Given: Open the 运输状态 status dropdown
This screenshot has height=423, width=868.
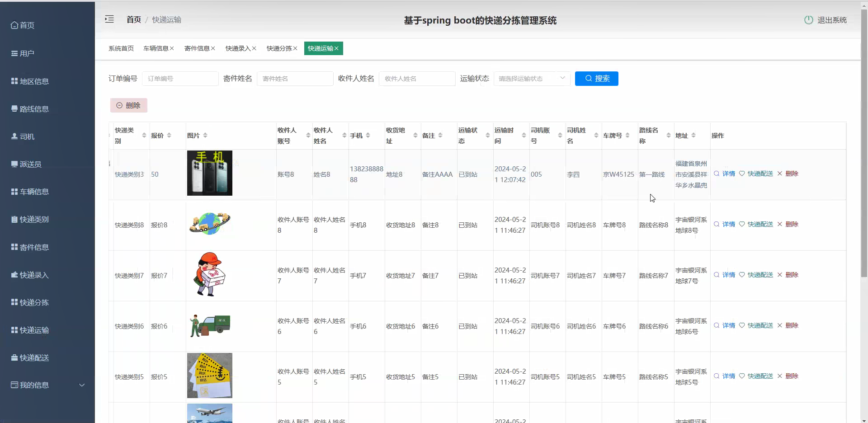Looking at the screenshot, I should pyautogui.click(x=531, y=78).
